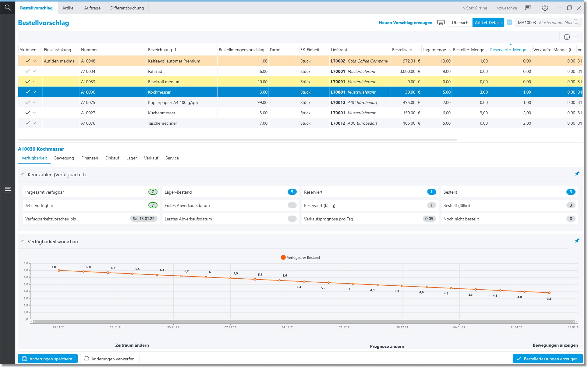
Task: Click Neuen Vorschlag erzeugen link
Action: (x=405, y=23)
